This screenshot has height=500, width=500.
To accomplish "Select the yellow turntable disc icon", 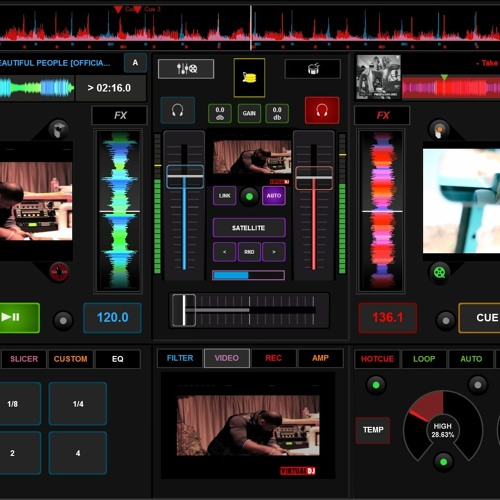I will click(x=249, y=78).
